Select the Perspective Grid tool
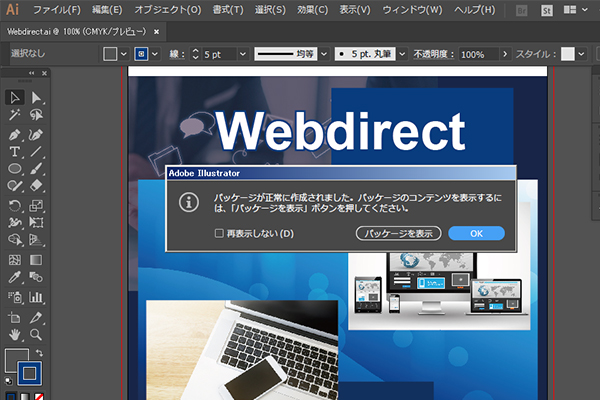The width and height of the screenshot is (600, 400). click(x=36, y=240)
